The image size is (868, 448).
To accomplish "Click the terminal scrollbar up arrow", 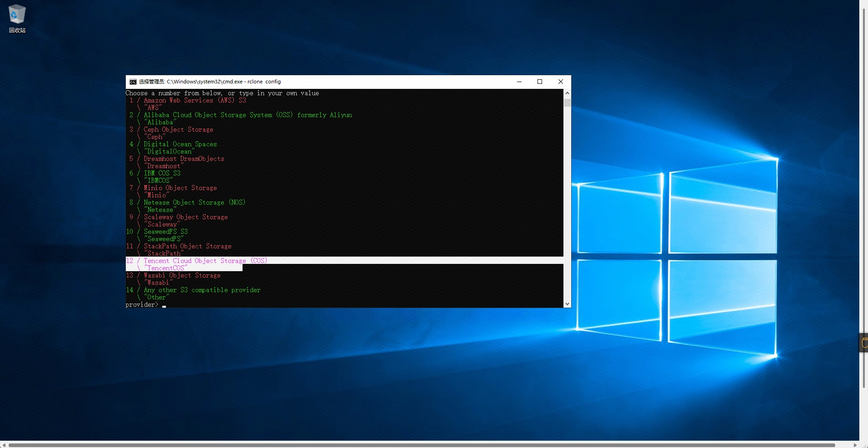I will coord(567,93).
